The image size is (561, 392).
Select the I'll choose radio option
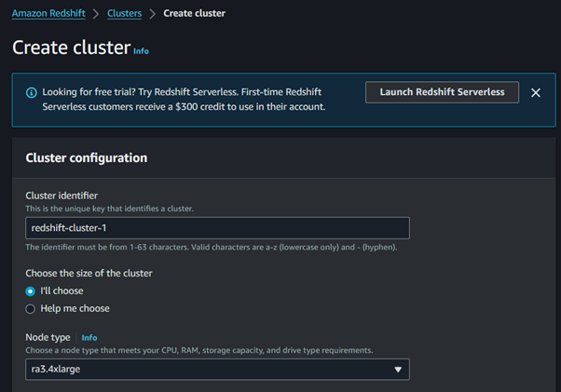pyautogui.click(x=31, y=291)
